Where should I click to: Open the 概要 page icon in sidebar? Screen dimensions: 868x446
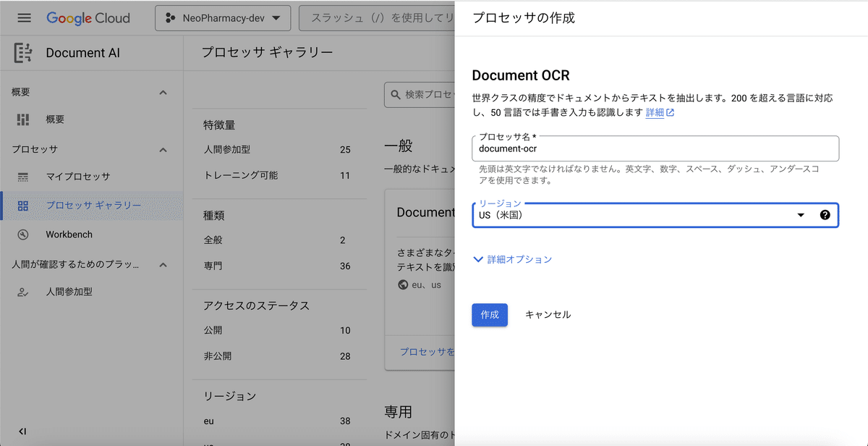click(x=23, y=119)
